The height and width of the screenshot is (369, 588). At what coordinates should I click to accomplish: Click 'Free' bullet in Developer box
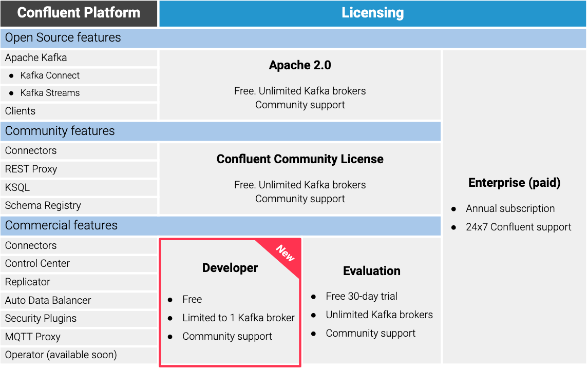192,299
